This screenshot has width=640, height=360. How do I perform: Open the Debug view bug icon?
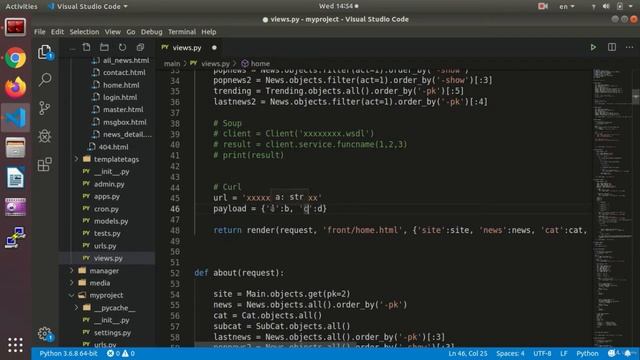[44, 136]
